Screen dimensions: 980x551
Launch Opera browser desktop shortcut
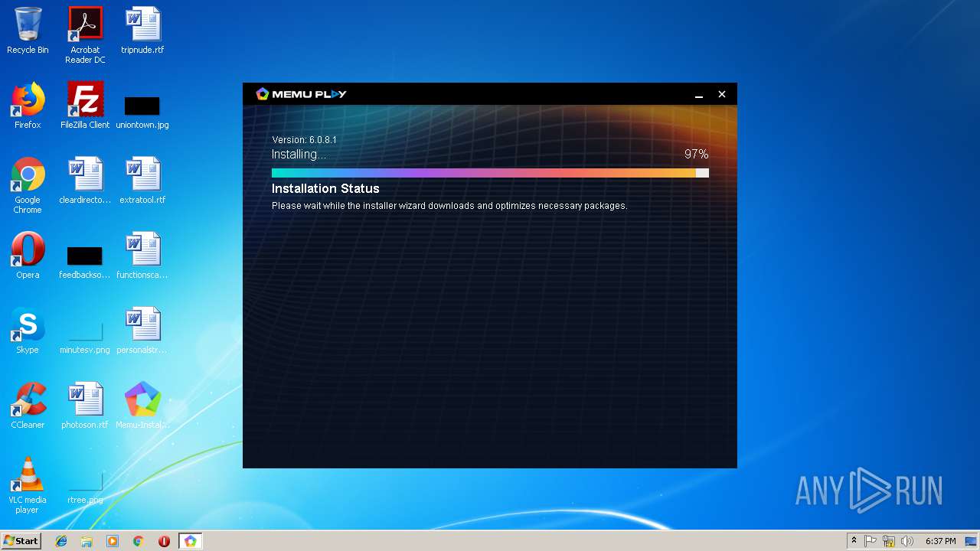[x=28, y=256]
